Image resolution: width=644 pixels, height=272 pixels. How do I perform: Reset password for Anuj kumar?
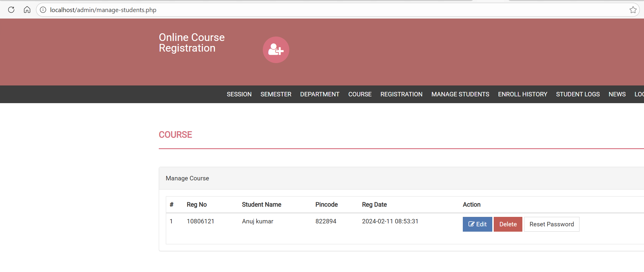pyautogui.click(x=551, y=224)
